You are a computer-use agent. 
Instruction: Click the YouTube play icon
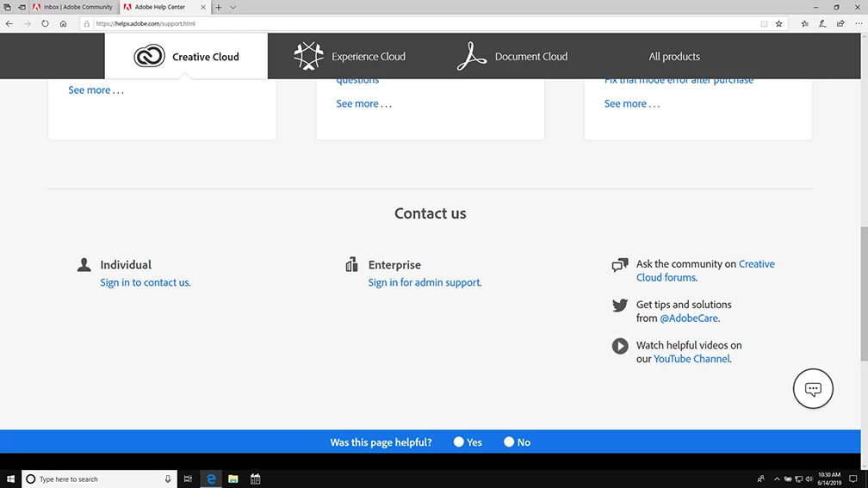(620, 346)
